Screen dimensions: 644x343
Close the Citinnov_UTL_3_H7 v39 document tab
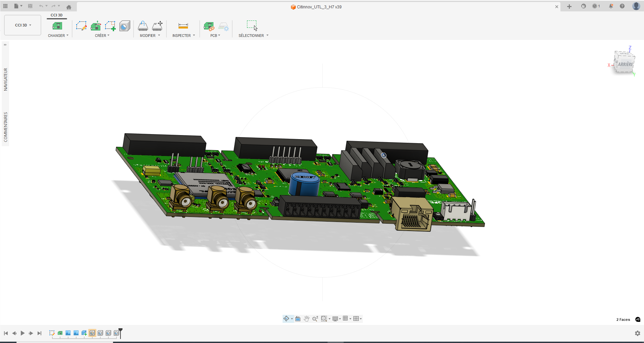point(557,7)
